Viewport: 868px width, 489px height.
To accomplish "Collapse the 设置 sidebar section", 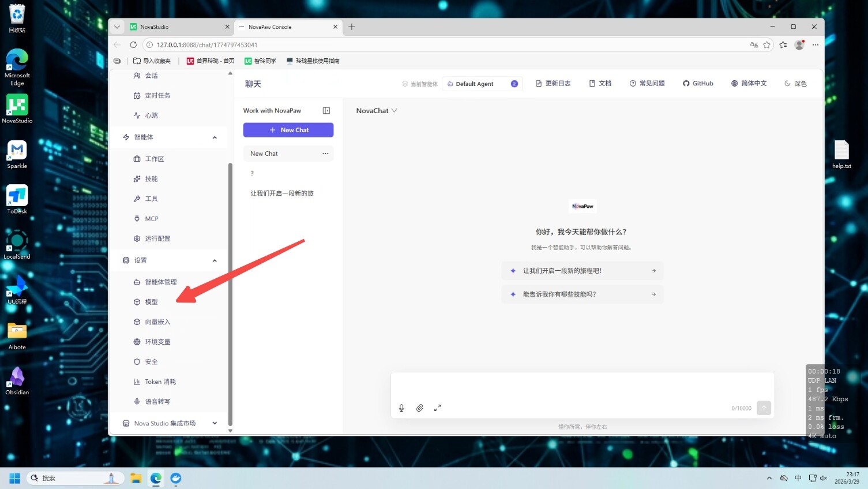I will pyautogui.click(x=215, y=261).
